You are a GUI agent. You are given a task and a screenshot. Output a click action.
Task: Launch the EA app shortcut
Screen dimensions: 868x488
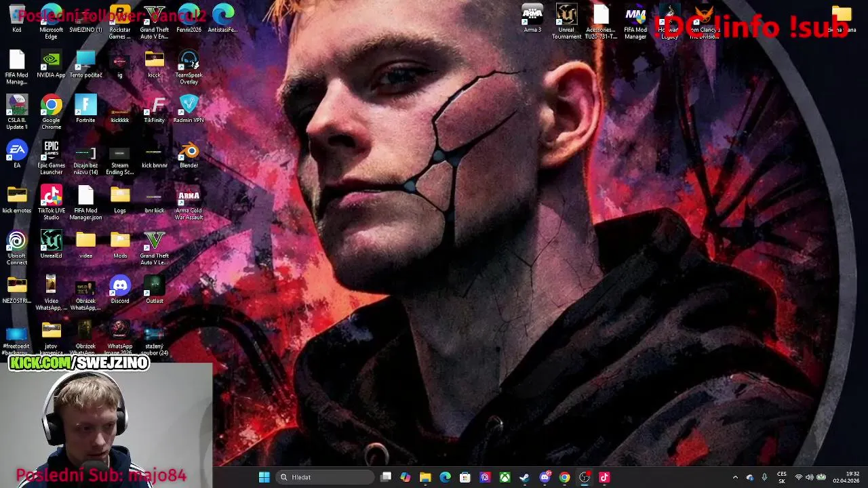click(x=16, y=155)
